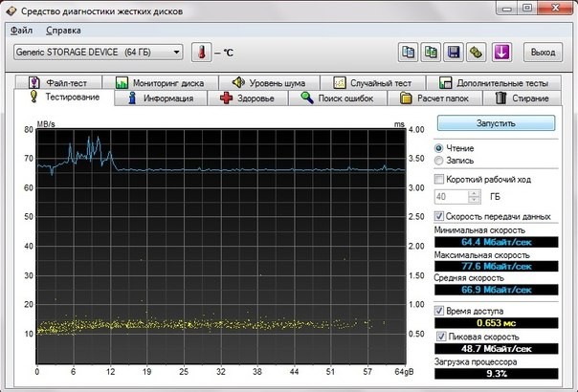Viewport: 578px width, 392px height.
Task: Open the options settings icon in toolbar
Action: [478, 52]
